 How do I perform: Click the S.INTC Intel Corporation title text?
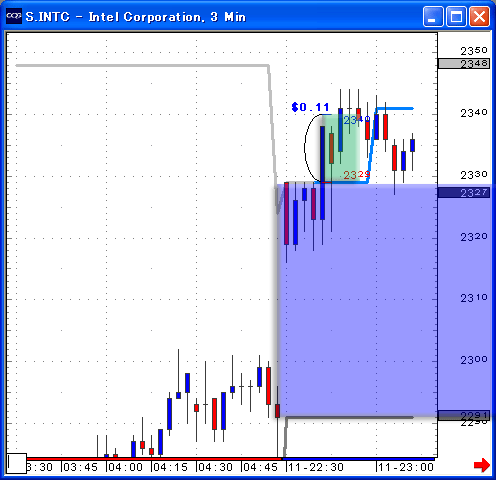(x=136, y=17)
